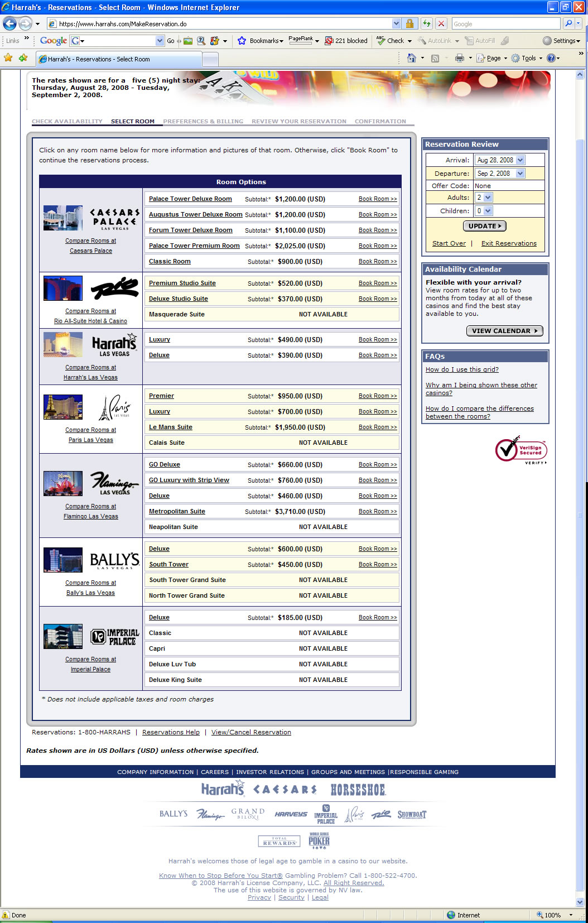Click the VeriSign Secured seal
Image resolution: width=588 pixels, height=923 pixels.
pos(521,450)
